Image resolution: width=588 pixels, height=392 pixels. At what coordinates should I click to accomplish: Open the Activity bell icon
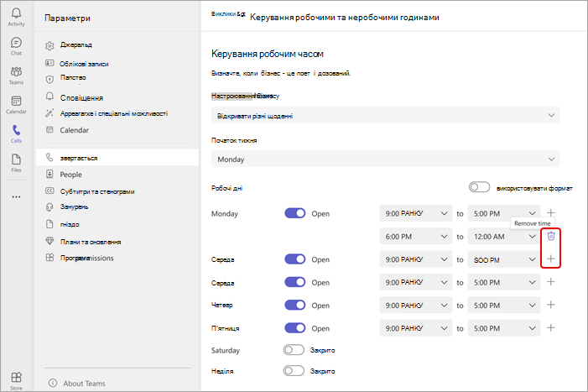[16, 13]
